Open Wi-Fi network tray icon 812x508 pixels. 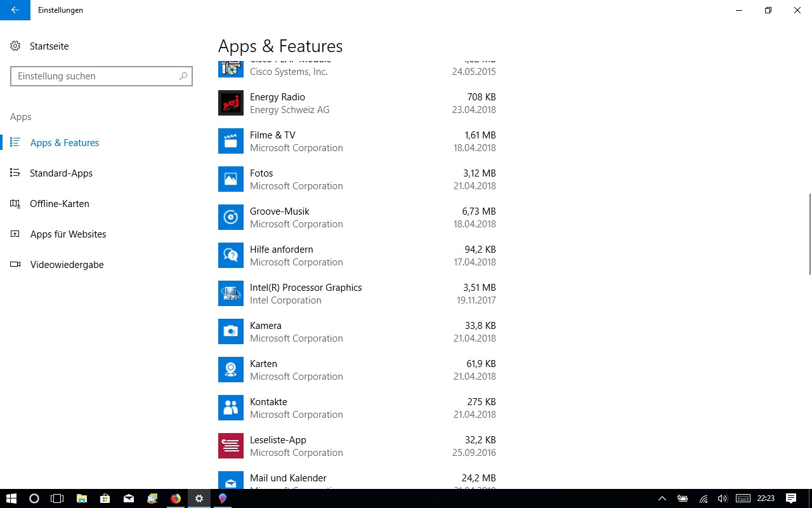tap(703, 498)
